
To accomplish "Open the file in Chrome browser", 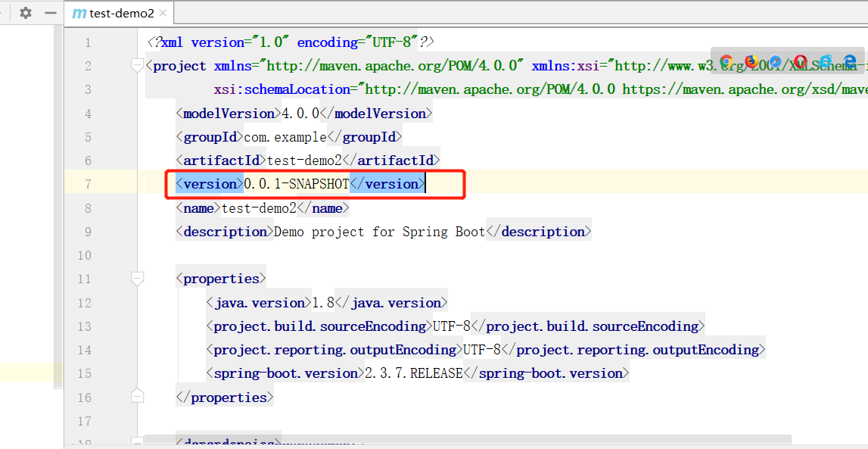I will pyautogui.click(x=726, y=61).
